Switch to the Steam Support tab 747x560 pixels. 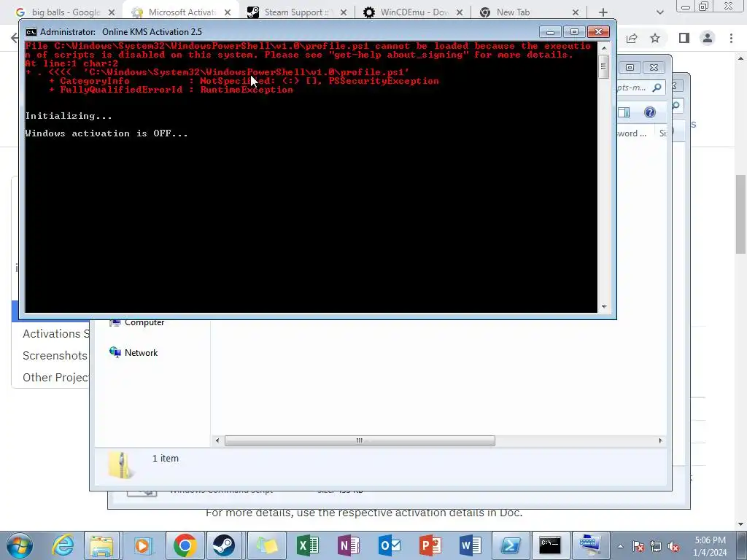coord(296,12)
